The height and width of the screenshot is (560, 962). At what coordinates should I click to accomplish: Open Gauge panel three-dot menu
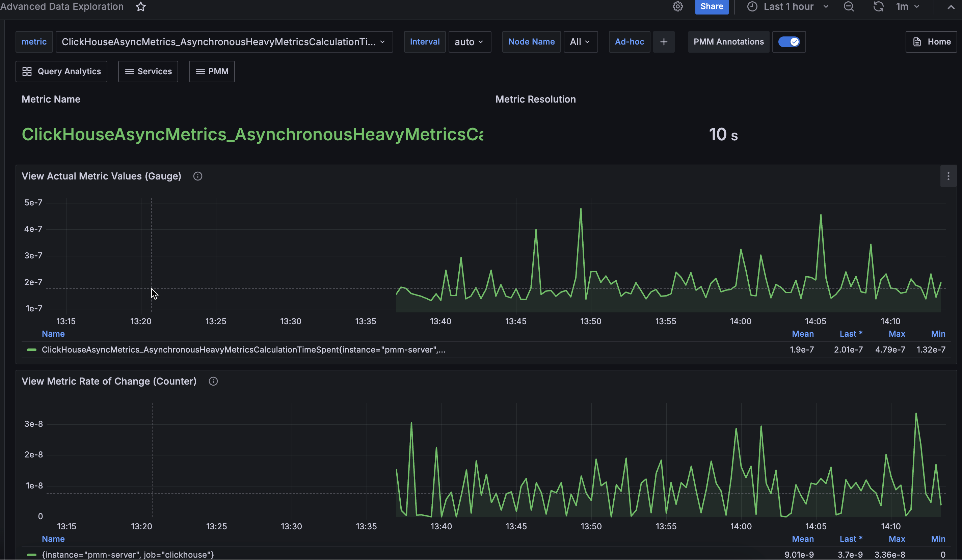point(948,176)
